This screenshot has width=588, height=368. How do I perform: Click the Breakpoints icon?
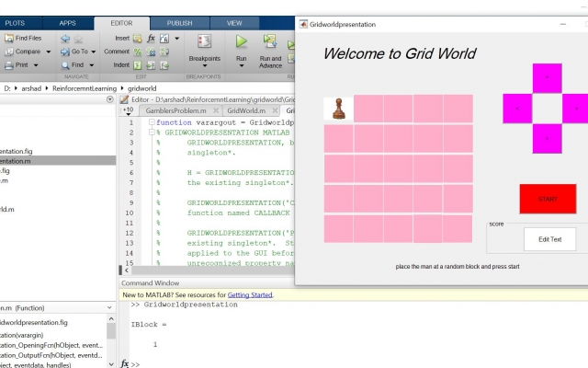[204, 40]
